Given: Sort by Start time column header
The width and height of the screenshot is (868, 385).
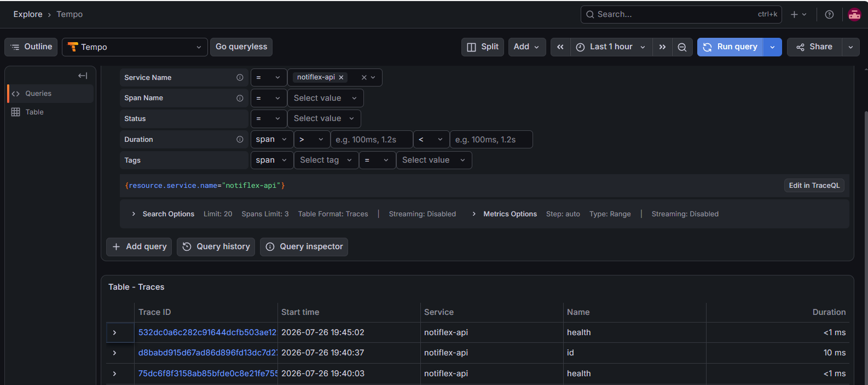Looking at the screenshot, I should (300, 312).
